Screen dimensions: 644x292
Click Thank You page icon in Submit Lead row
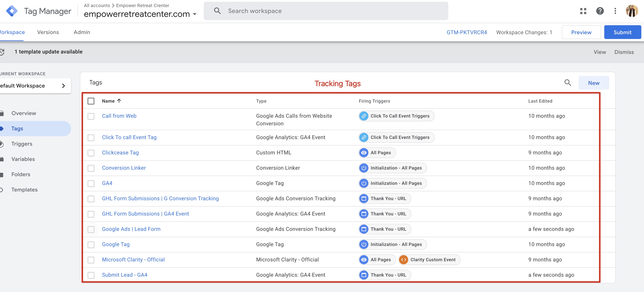(x=364, y=275)
